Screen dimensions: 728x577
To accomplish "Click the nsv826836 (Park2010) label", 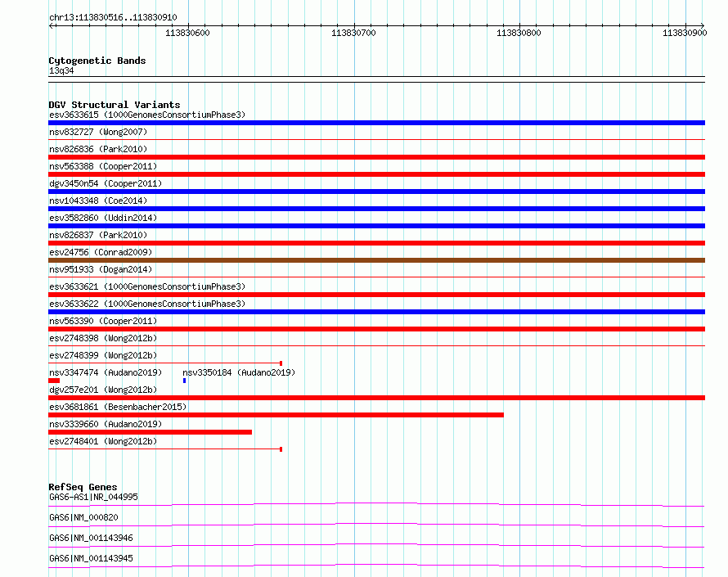I will click(98, 149).
